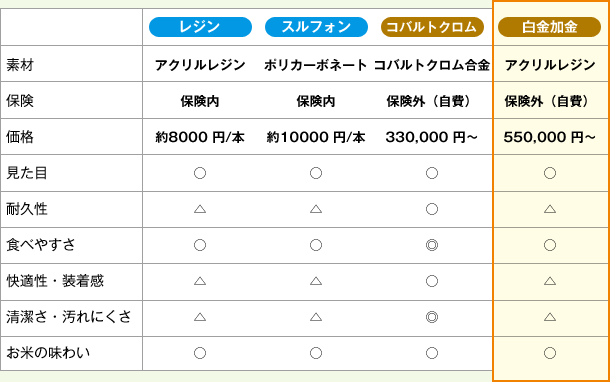This screenshot has height=382, width=610.
Task: Click スルフォン triangle in 清潔さ・汚れにくさ row
Action: 316,317
